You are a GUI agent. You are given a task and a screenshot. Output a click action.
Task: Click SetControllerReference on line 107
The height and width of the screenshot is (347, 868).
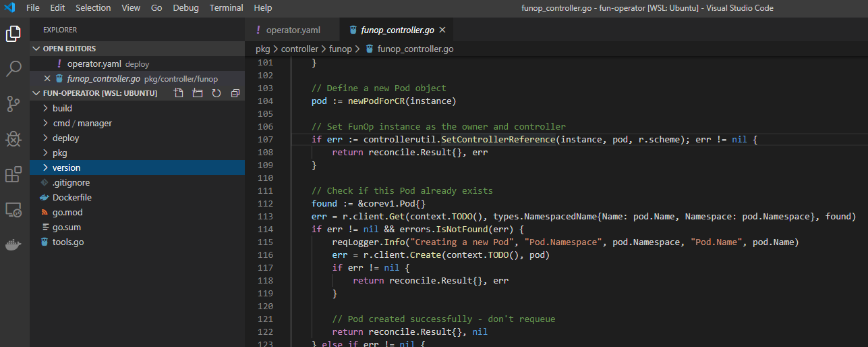pyautogui.click(x=498, y=140)
